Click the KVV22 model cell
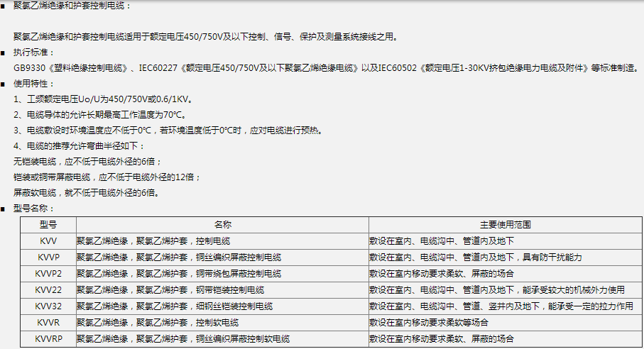The image size is (644, 349). tap(48, 289)
